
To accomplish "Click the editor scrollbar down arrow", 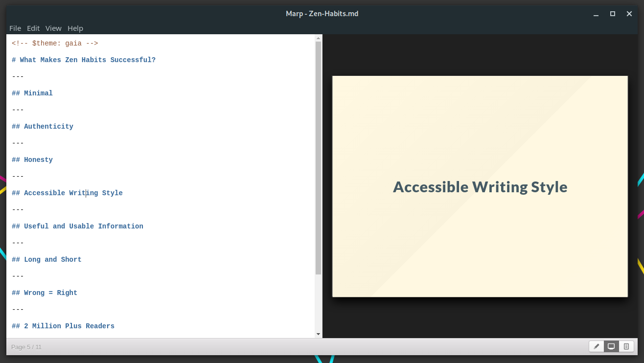I will pyautogui.click(x=318, y=334).
